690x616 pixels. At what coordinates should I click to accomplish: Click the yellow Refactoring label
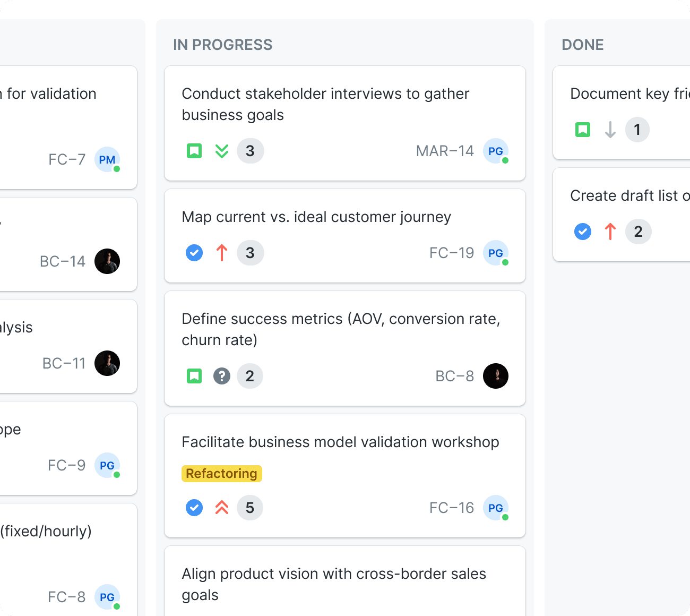pyautogui.click(x=222, y=474)
